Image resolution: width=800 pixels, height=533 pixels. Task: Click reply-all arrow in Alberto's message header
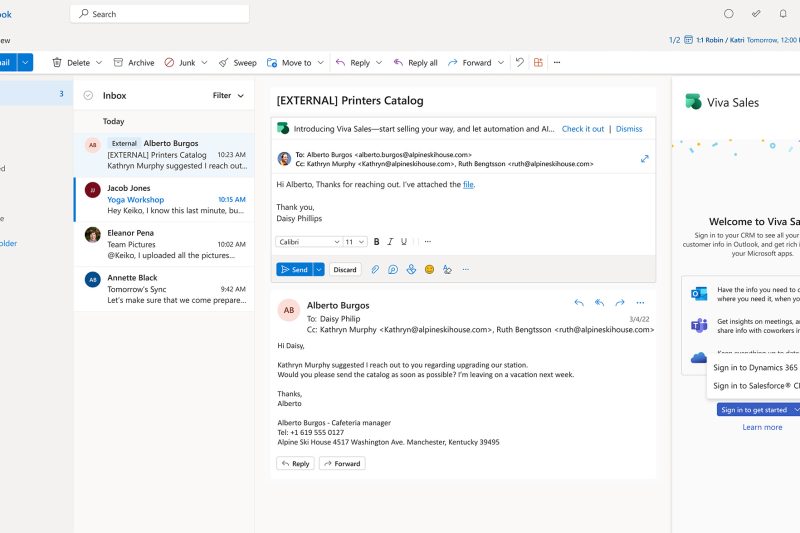coord(599,302)
